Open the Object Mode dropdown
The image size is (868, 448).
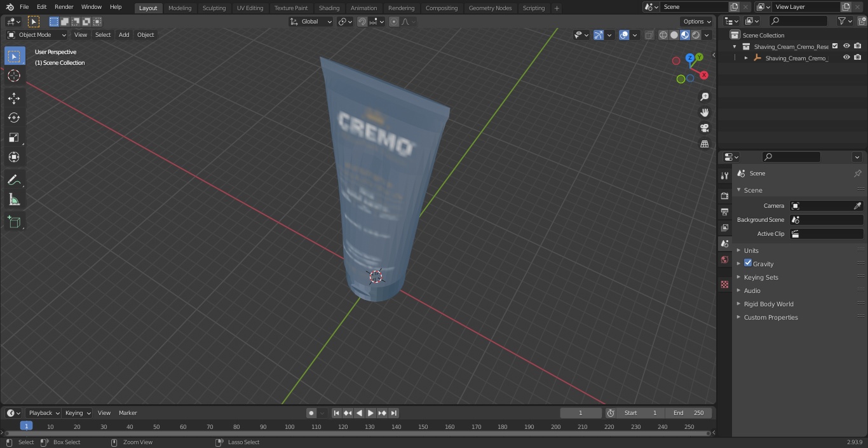click(37, 35)
